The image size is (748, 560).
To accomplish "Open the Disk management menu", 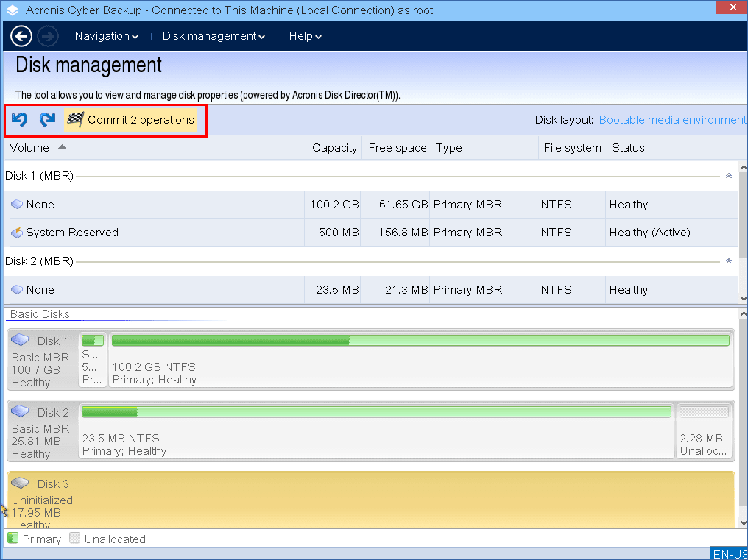I will 212,35.
